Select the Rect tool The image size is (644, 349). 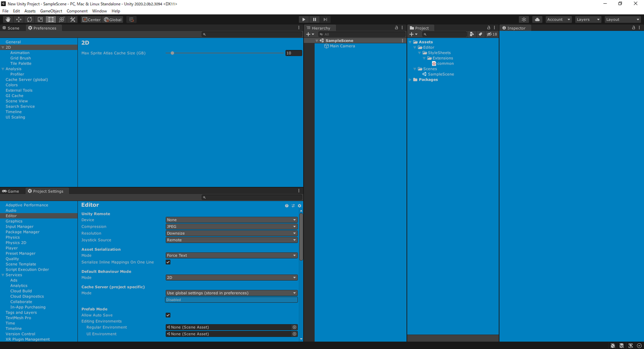[x=51, y=19]
